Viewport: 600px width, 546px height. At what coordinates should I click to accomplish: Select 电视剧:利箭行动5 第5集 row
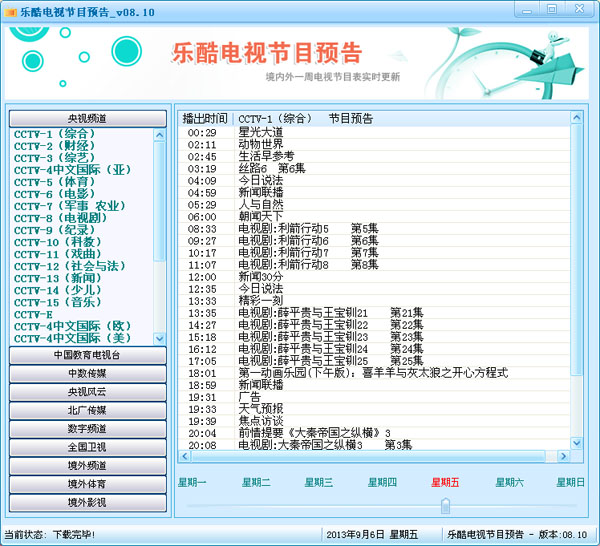click(x=374, y=229)
